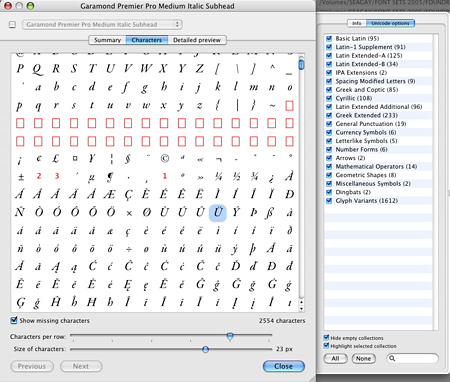Image resolution: width=450 pixels, height=382 pixels.
Task: Select the pound sterling glyph
Action: click(56, 159)
